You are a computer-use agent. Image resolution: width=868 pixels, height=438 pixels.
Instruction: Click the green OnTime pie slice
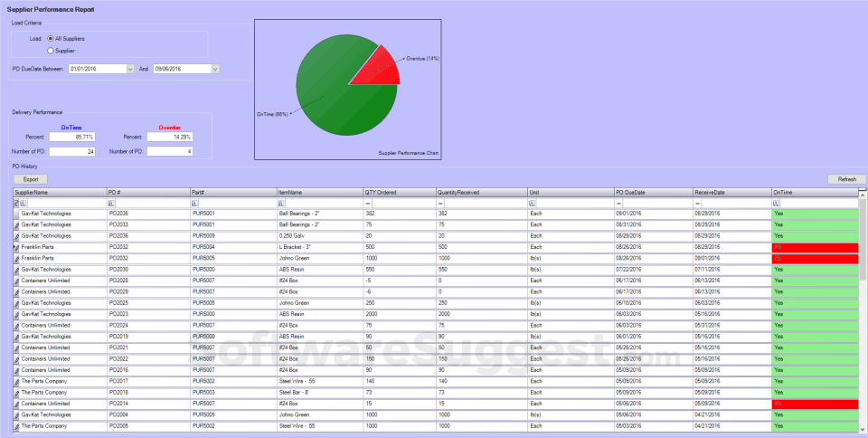click(335, 100)
